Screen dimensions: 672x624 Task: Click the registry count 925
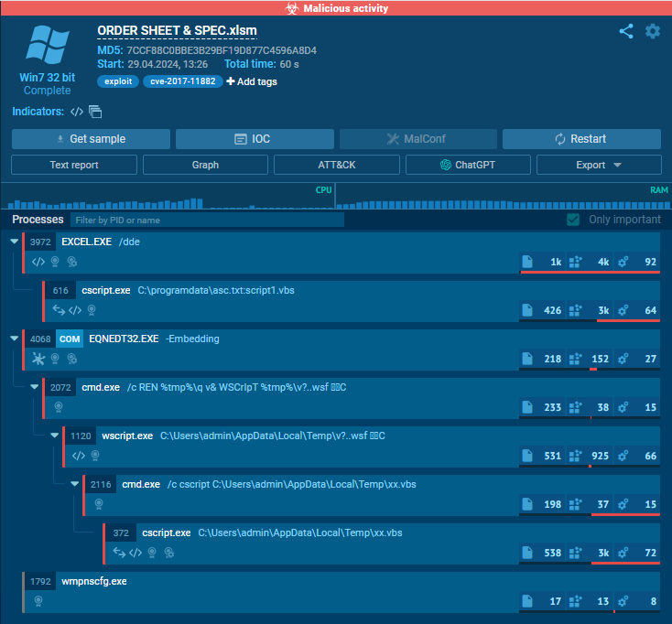pyautogui.click(x=600, y=456)
